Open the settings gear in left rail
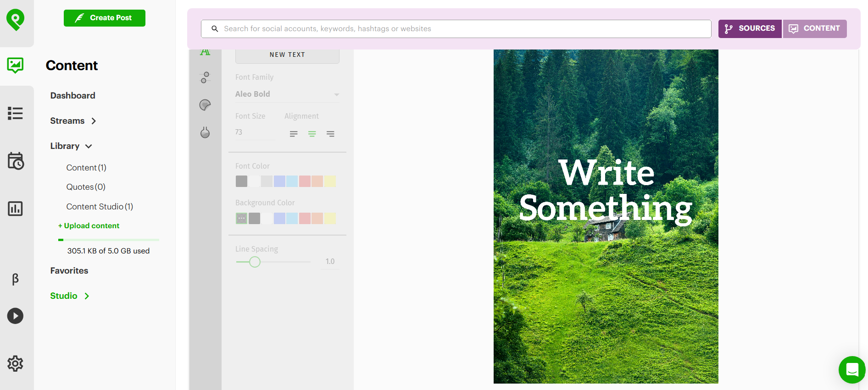The image size is (868, 390). [x=15, y=363]
